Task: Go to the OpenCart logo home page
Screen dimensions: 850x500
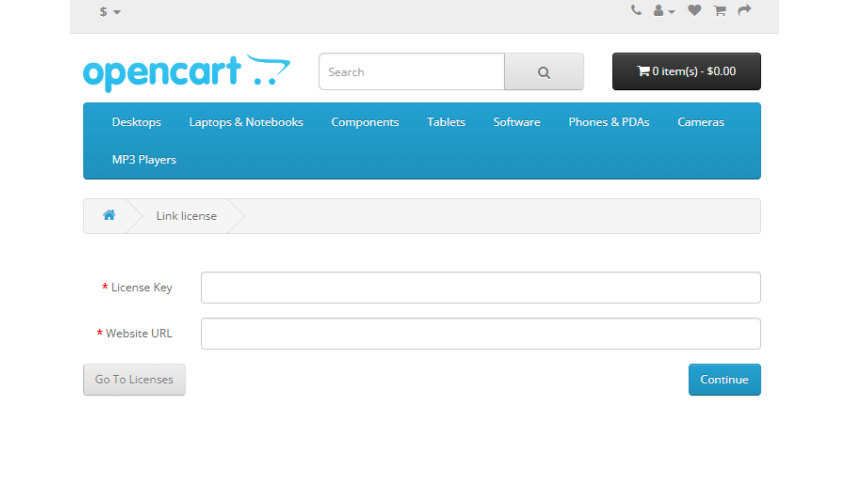Action: coord(186,72)
